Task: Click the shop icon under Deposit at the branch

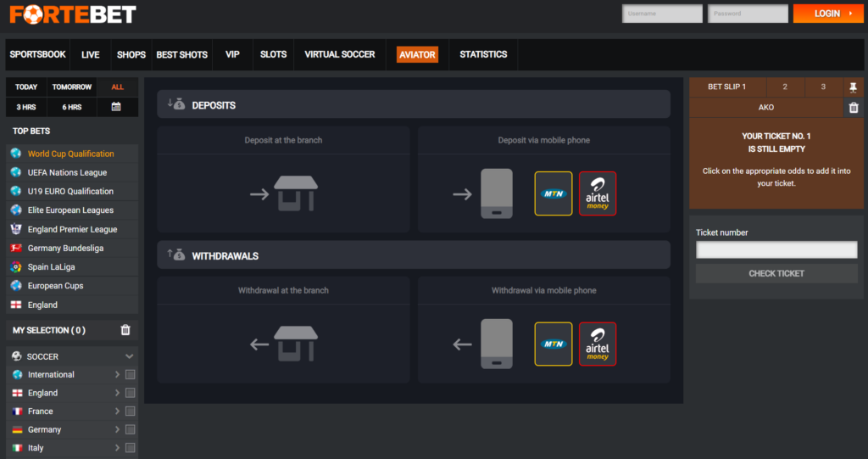Action: point(296,193)
